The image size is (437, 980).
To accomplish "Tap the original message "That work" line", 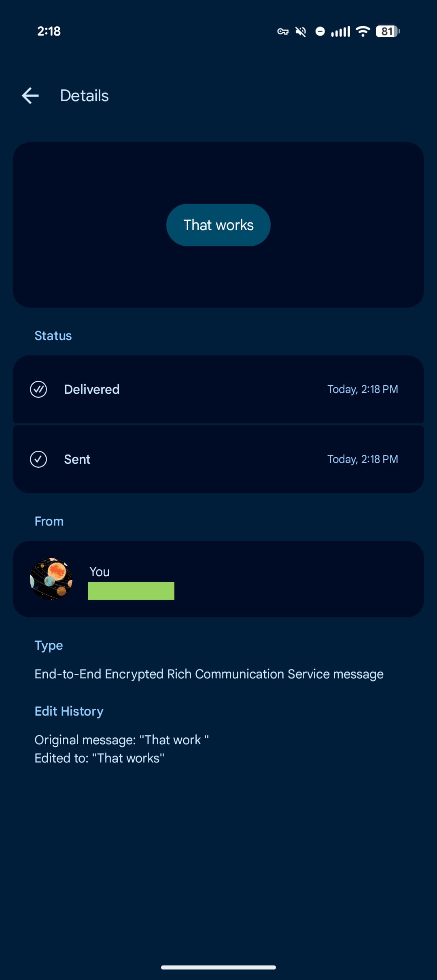I will [121, 740].
